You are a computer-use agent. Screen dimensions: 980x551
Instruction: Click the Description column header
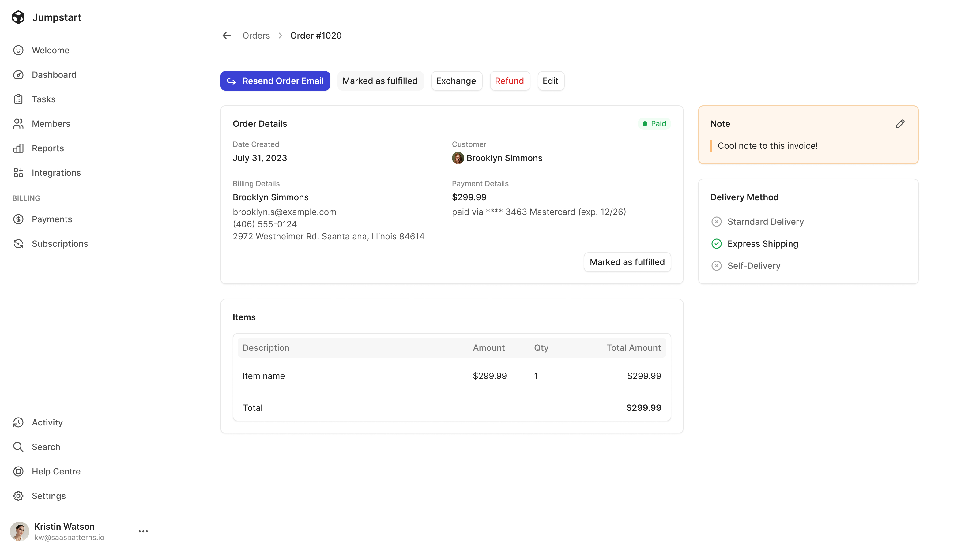coord(266,347)
